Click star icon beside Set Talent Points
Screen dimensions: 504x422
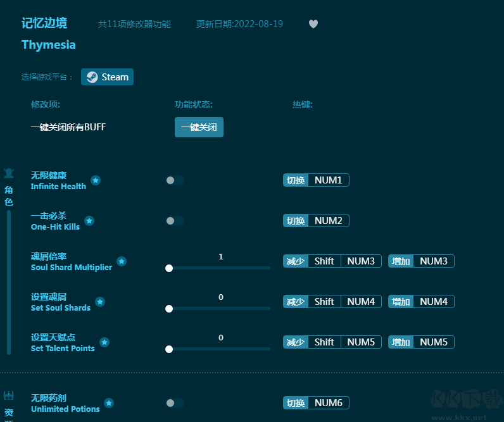click(x=104, y=342)
